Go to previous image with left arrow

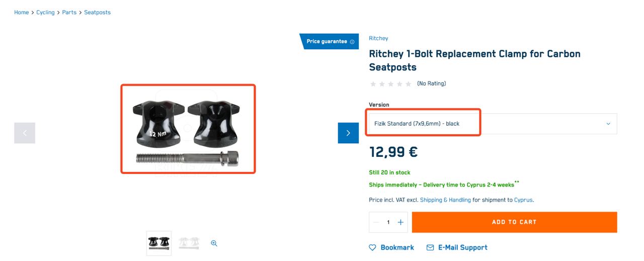25,133
